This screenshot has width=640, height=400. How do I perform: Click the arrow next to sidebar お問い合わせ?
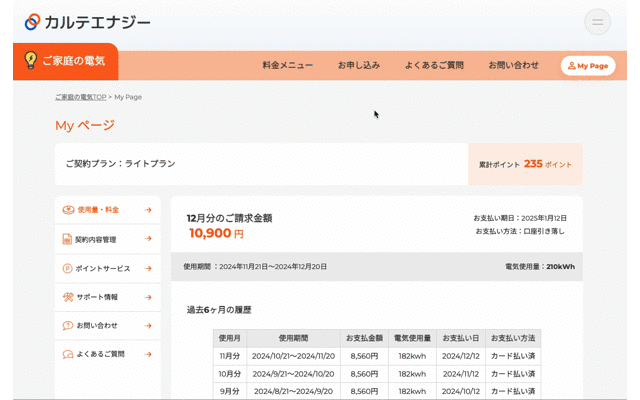coord(148,326)
